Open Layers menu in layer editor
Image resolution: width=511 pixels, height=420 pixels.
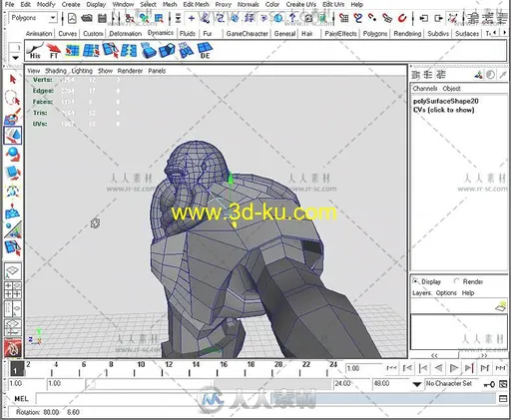(422, 293)
